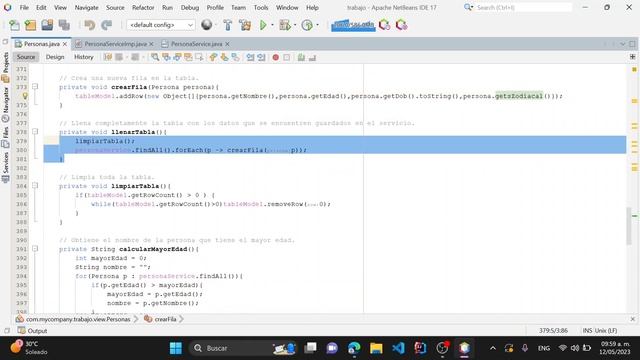Click the Windows Start button
Image resolution: width=640 pixels, height=360 pixels.
(176, 348)
